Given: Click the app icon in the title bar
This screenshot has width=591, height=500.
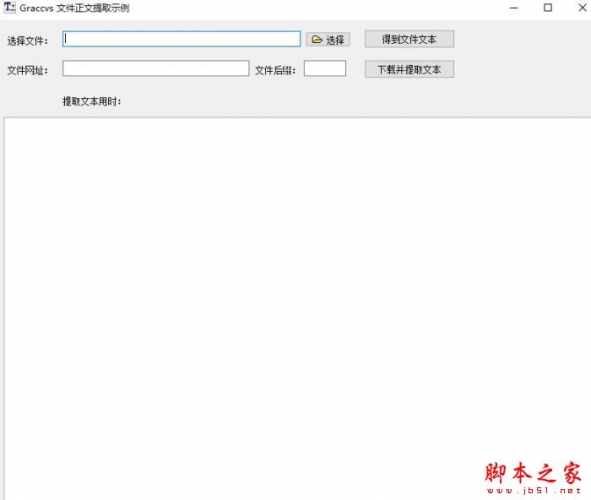Looking at the screenshot, I should (x=9, y=8).
